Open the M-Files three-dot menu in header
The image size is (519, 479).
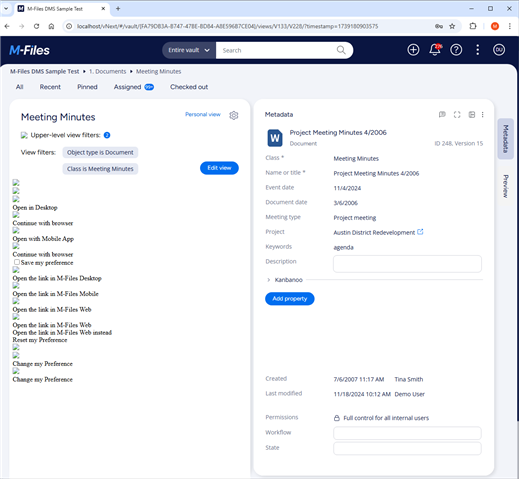coord(477,50)
